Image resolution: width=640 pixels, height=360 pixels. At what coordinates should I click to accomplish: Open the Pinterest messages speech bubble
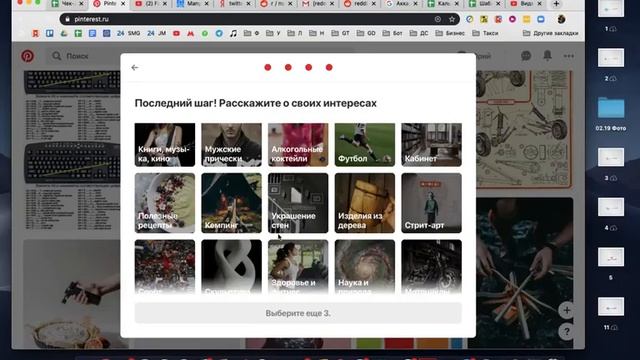coord(526,56)
